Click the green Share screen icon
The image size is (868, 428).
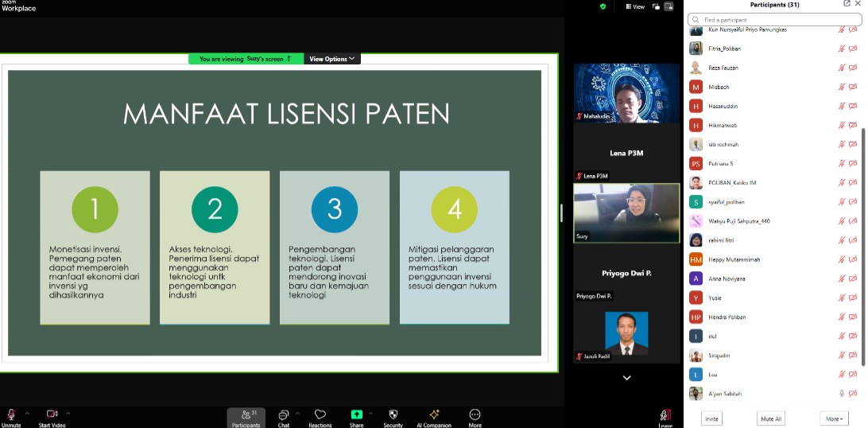[356, 414]
